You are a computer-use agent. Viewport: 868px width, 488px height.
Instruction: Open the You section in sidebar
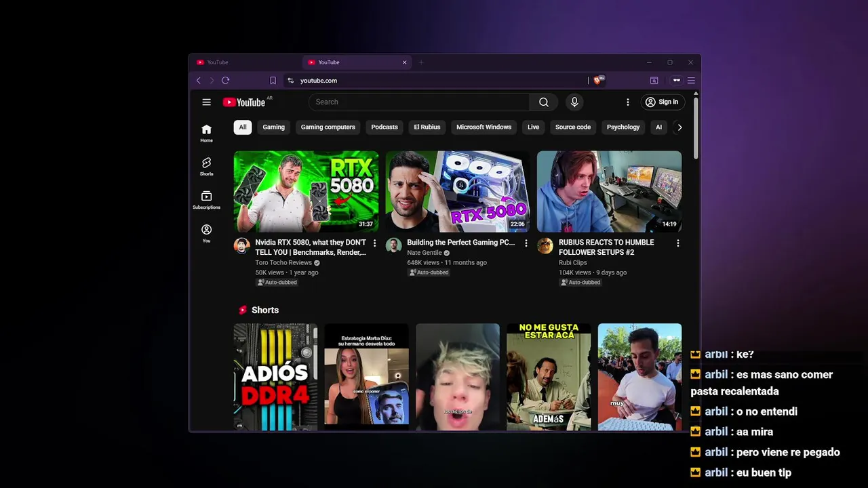[x=206, y=233]
